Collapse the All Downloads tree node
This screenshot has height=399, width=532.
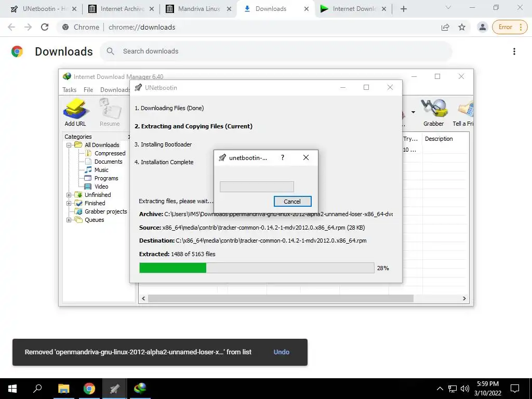tap(69, 145)
